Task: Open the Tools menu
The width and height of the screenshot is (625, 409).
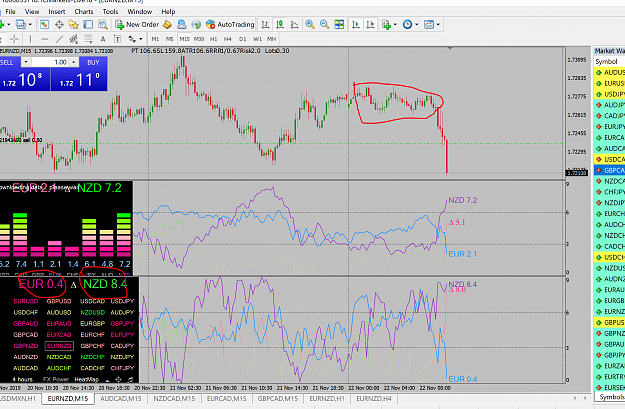Action: click(x=110, y=12)
